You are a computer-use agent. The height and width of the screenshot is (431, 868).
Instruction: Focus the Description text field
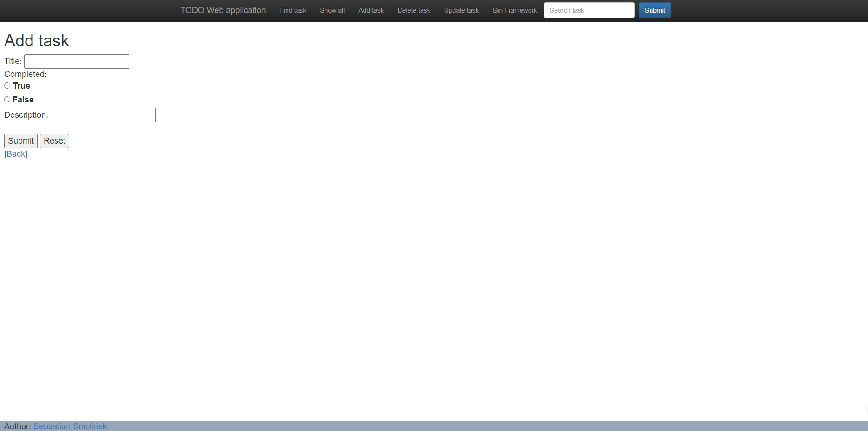[103, 115]
